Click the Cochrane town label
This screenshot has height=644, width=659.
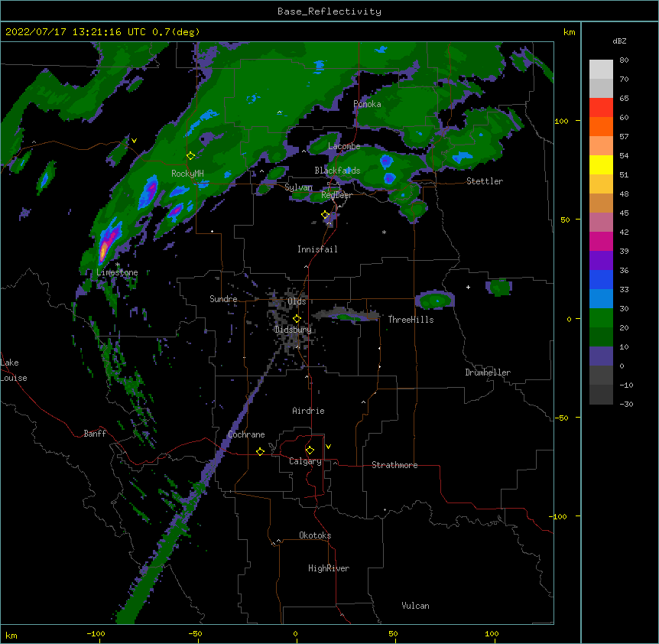click(246, 434)
